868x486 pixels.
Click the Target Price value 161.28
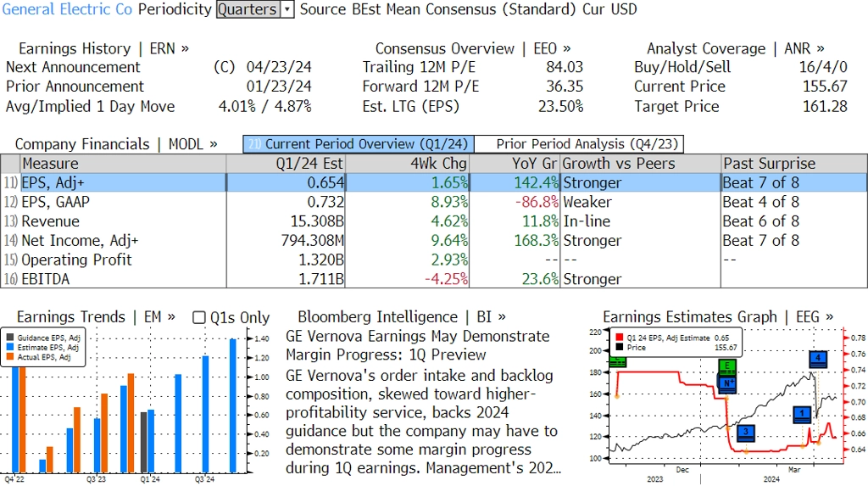pyautogui.click(x=825, y=106)
